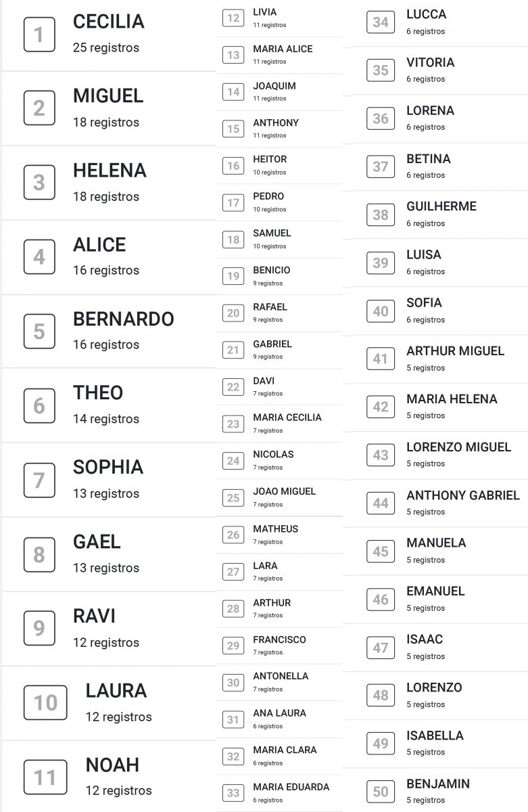Click the number 22 badge next to DAVI
528x812 pixels.
(233, 387)
